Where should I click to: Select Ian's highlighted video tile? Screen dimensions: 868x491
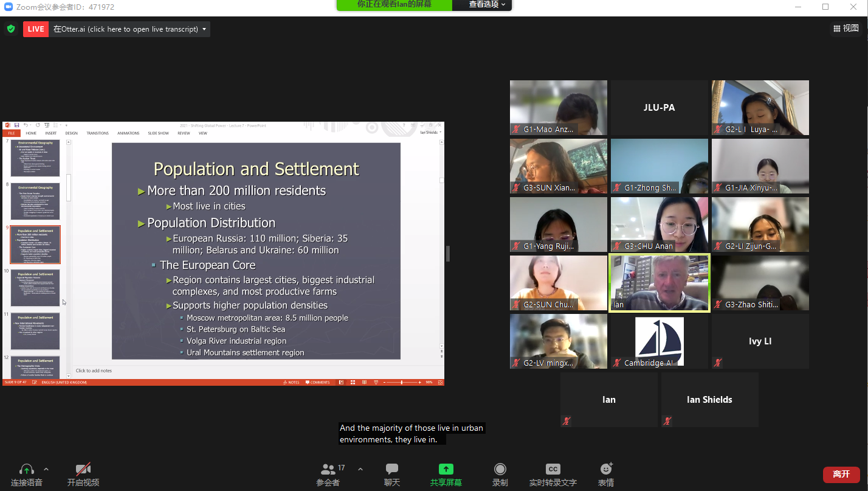coord(660,283)
